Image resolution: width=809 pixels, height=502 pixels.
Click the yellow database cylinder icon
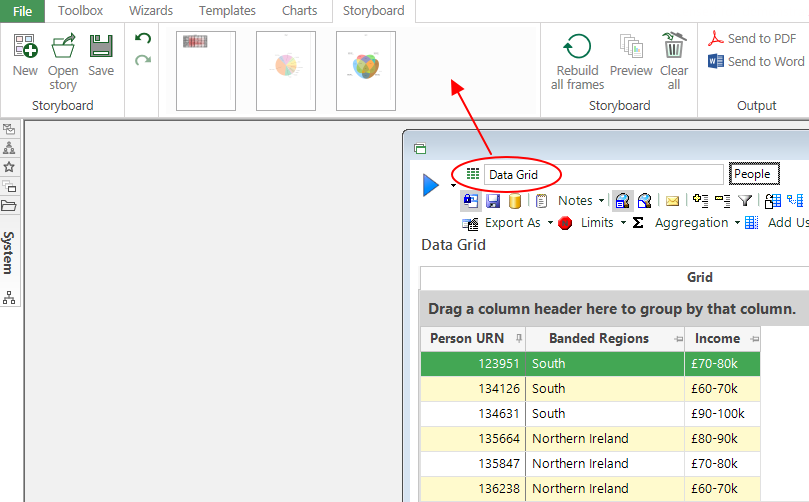(514, 201)
